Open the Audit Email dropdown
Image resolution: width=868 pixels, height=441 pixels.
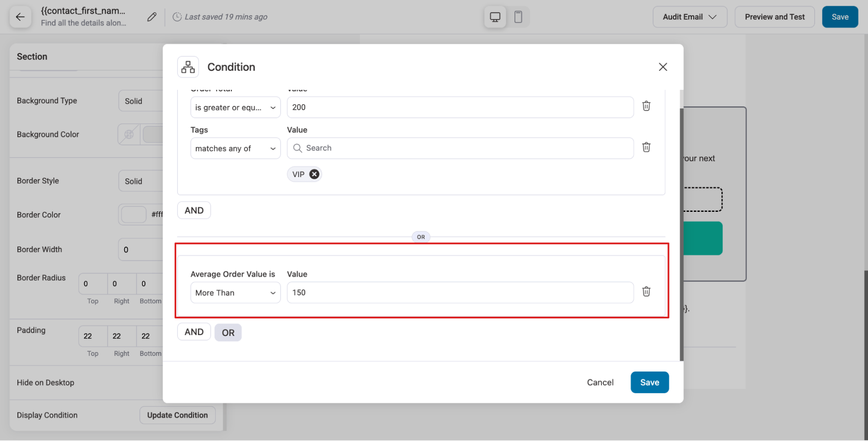point(690,17)
